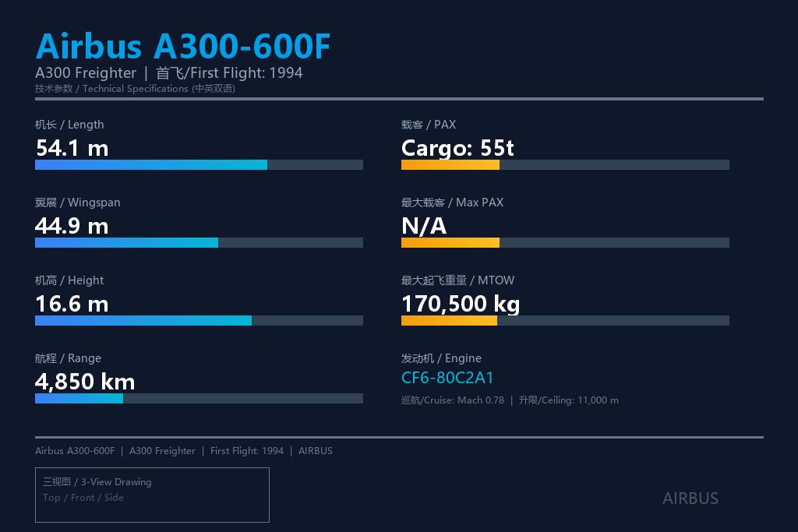Click the Airbus A300-600F title
Screen dimensions: 798x532
click(x=183, y=46)
